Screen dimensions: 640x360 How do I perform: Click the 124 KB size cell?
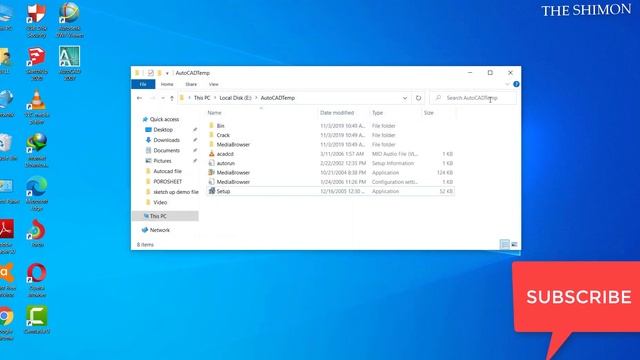point(444,173)
